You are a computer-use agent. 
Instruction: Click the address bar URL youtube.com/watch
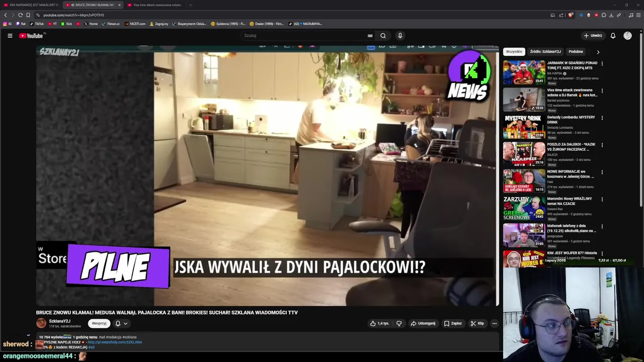point(73,15)
